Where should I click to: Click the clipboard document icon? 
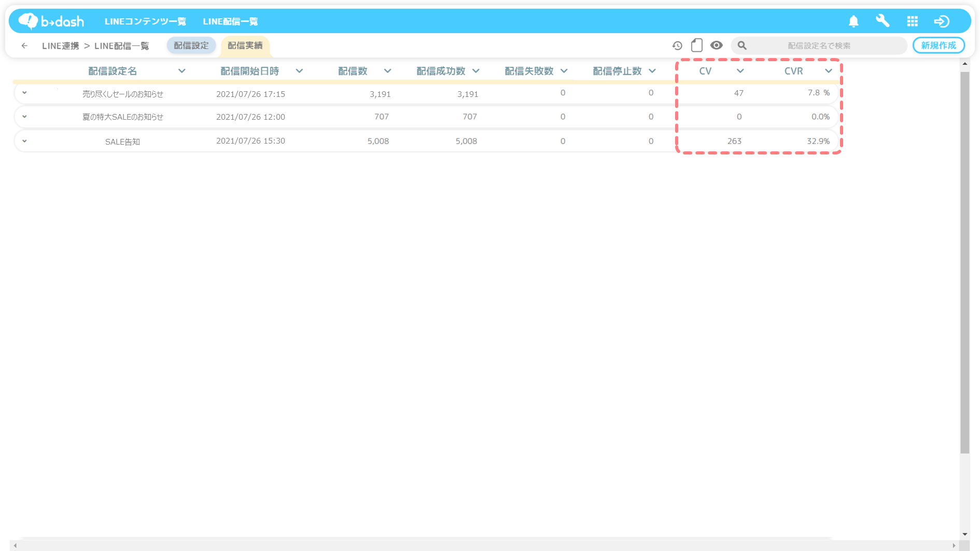click(x=697, y=45)
